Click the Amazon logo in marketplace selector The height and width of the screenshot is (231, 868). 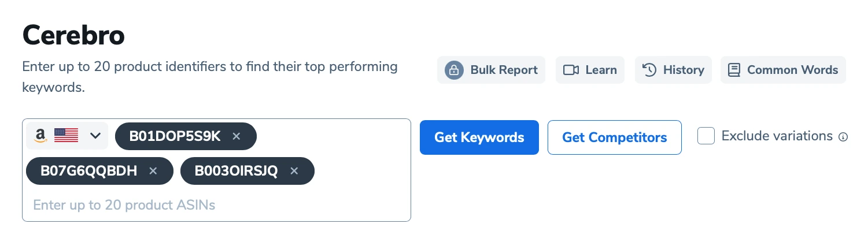(40, 136)
